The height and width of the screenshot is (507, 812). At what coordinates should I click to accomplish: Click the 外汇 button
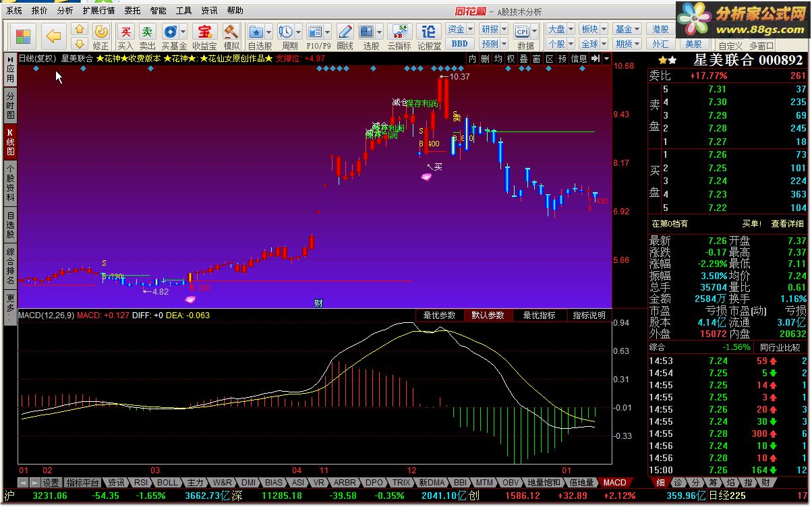pyautogui.click(x=660, y=44)
